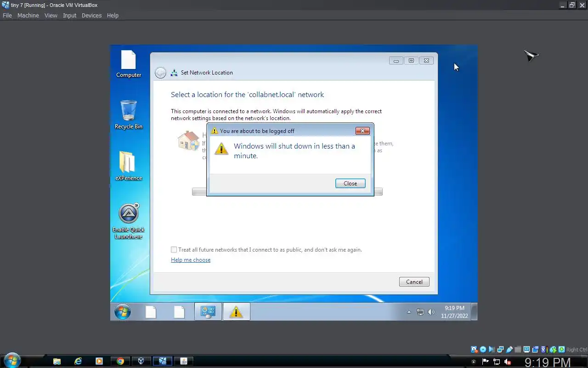Switch to VirtualBox Manager cube in host taskbar
Viewport: 588px width, 368px height.
pyautogui.click(x=141, y=361)
